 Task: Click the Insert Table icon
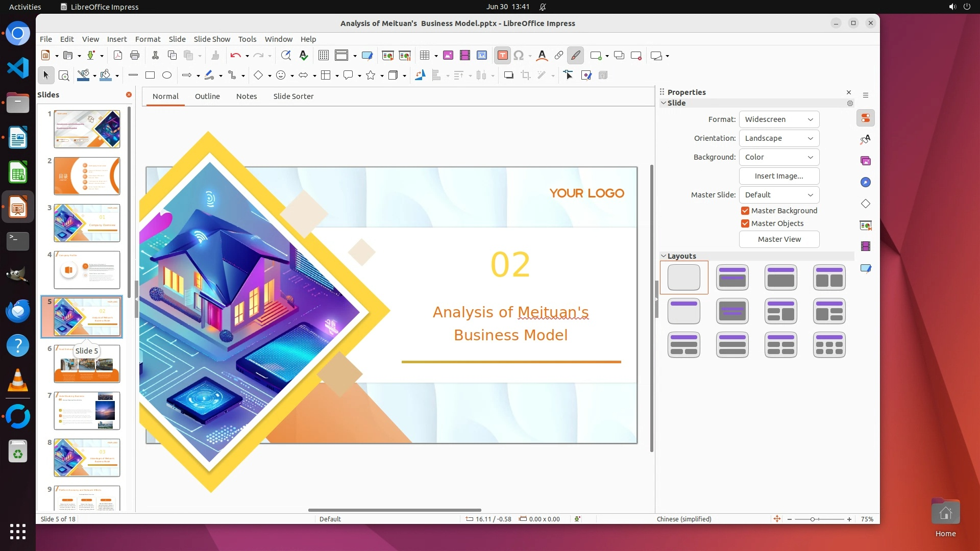pyautogui.click(x=425, y=56)
